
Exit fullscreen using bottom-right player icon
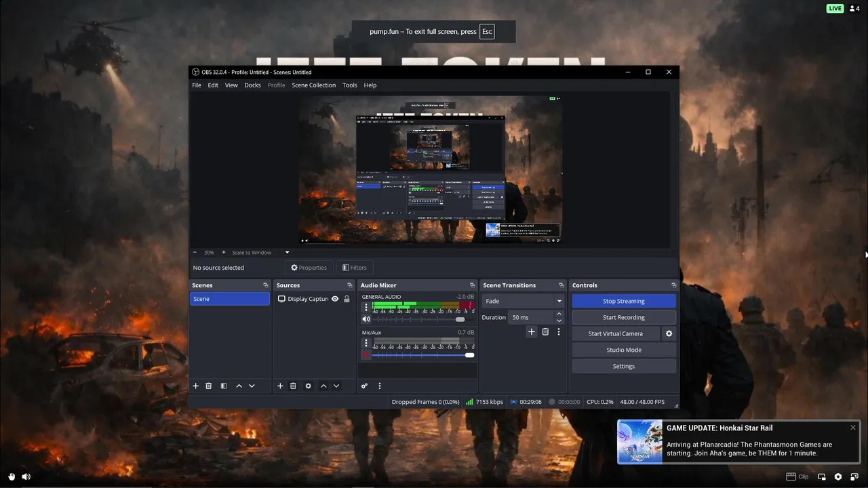coord(854,476)
